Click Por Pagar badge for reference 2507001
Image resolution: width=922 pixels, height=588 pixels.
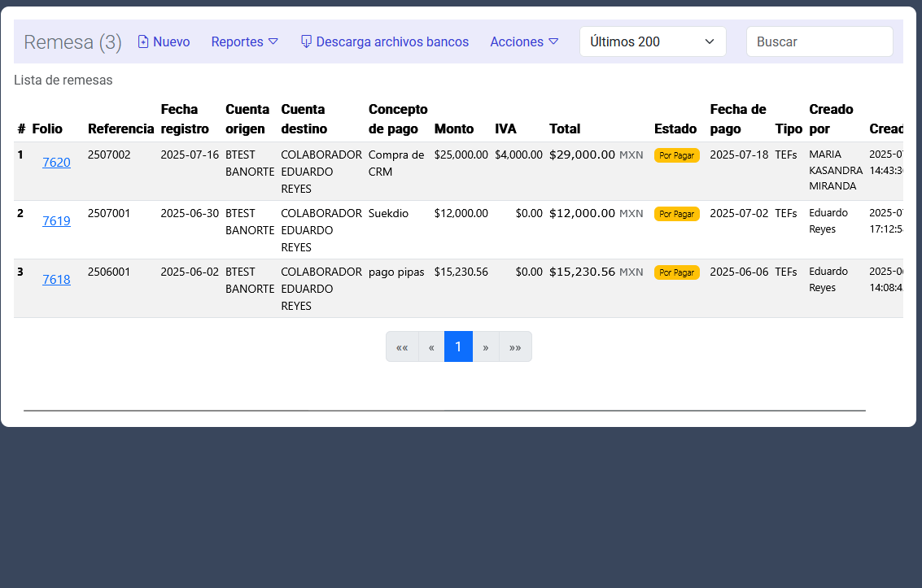(x=676, y=214)
